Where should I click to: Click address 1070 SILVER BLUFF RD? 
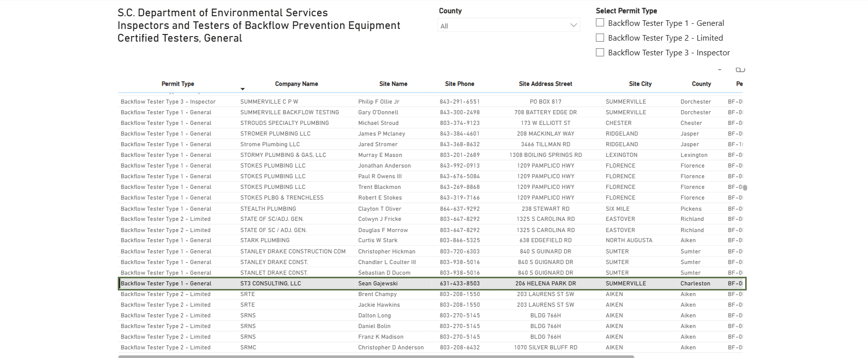tap(546, 347)
